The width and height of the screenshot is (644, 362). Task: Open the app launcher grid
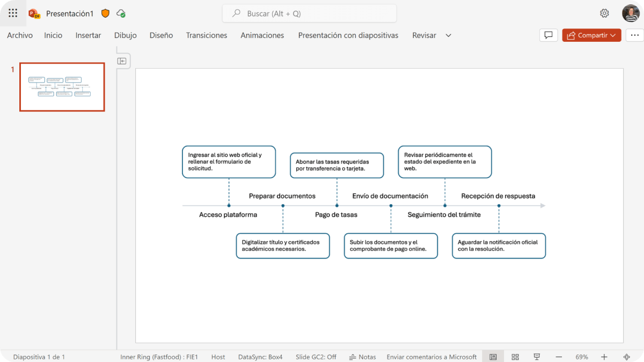click(13, 13)
